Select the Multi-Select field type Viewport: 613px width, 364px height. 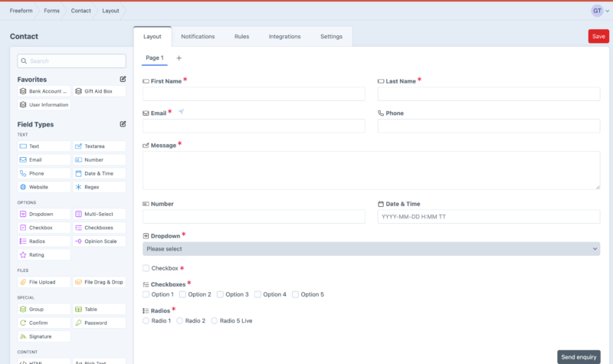[100, 215]
